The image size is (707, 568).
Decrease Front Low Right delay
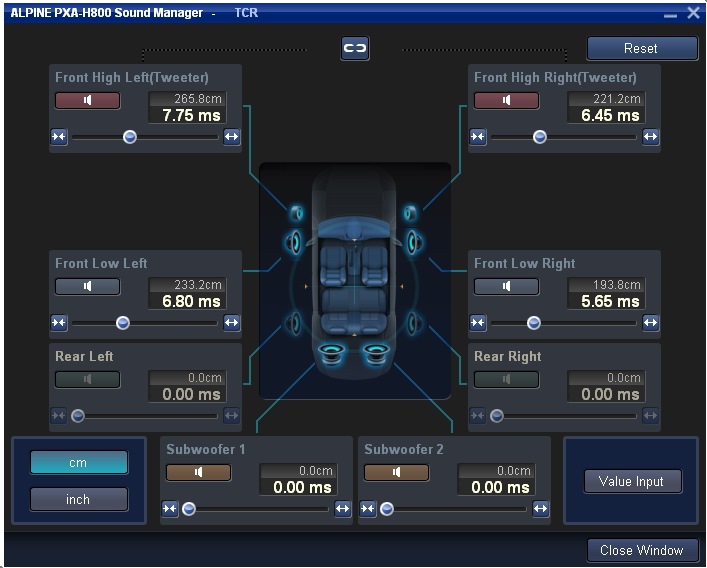[478, 323]
